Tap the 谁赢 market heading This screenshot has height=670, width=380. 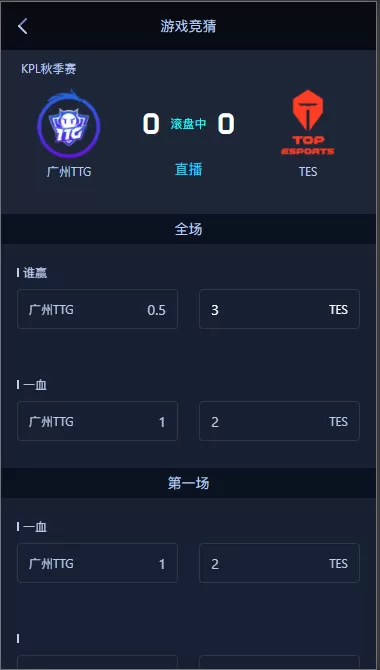35,273
